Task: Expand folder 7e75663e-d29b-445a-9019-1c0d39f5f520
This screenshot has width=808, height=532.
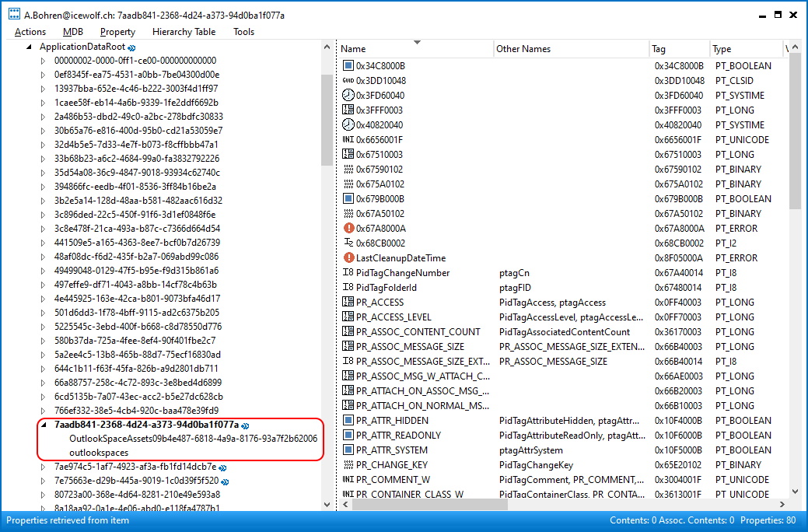Action: coord(44,481)
